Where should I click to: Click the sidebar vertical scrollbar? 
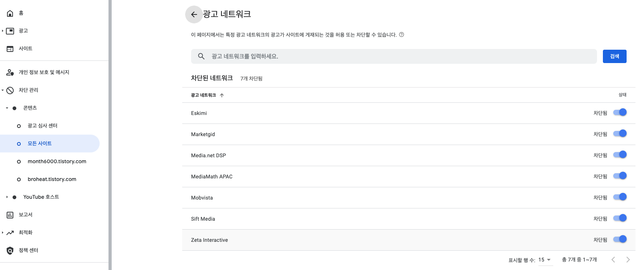[110, 135]
